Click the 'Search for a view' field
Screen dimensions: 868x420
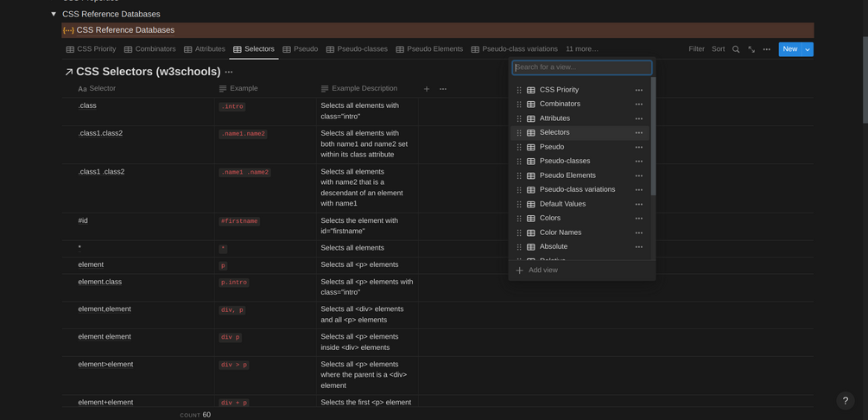(582, 67)
